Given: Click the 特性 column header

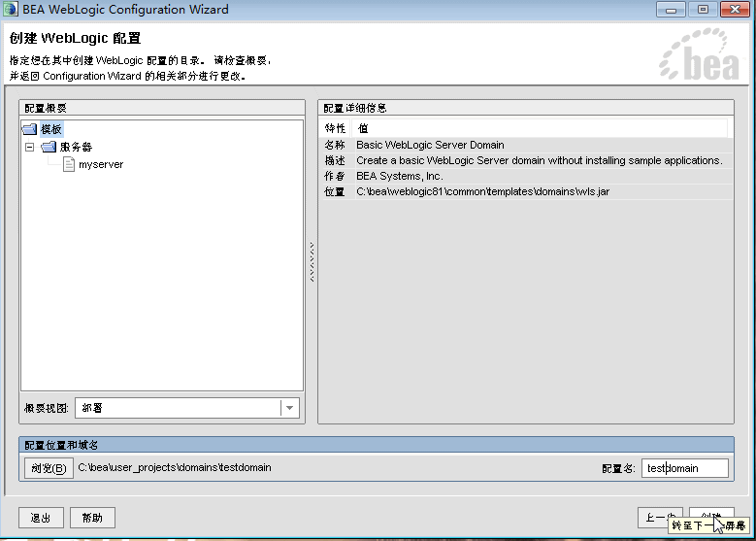Looking at the screenshot, I should coord(335,128).
